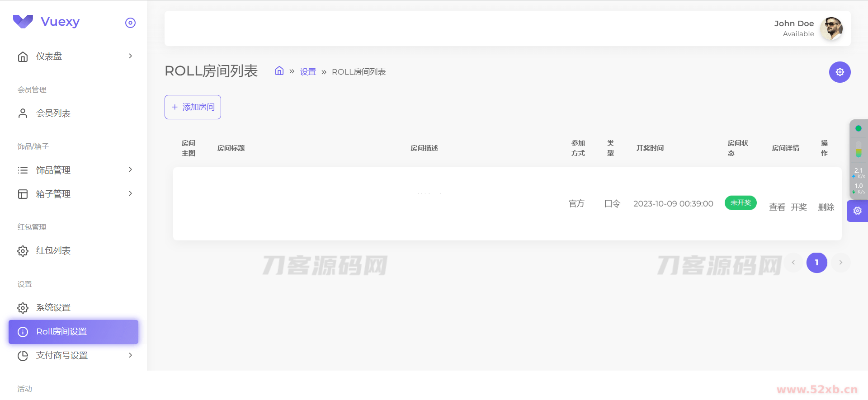Click the home breadcrumb icon

pyautogui.click(x=279, y=71)
